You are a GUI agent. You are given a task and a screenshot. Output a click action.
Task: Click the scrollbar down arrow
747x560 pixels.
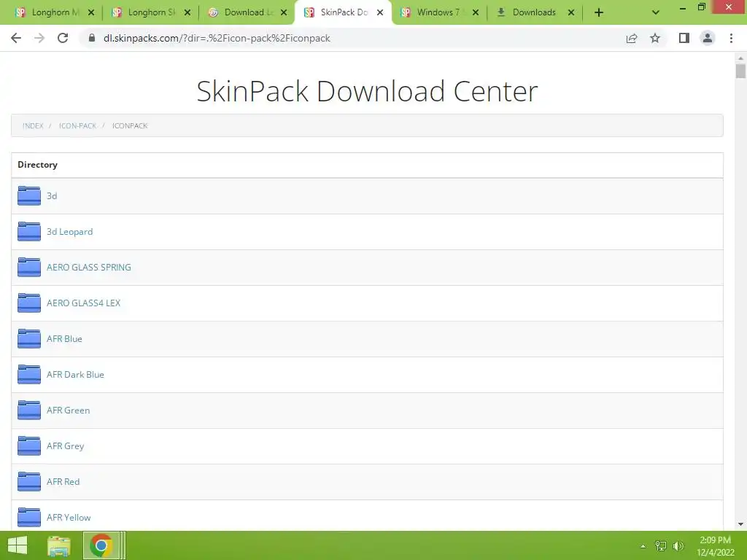click(x=740, y=524)
